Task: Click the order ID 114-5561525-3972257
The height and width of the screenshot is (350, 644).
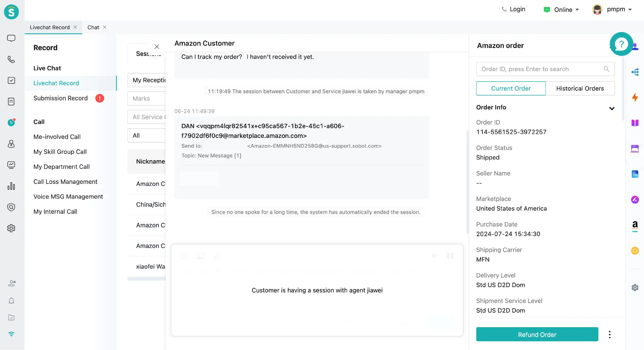Action: pos(511,132)
